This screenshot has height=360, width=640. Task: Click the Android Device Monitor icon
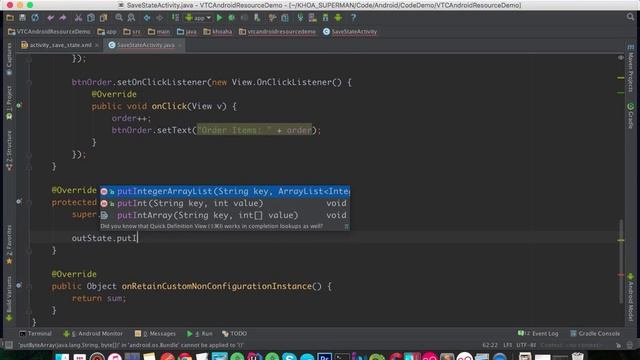(x=338, y=18)
